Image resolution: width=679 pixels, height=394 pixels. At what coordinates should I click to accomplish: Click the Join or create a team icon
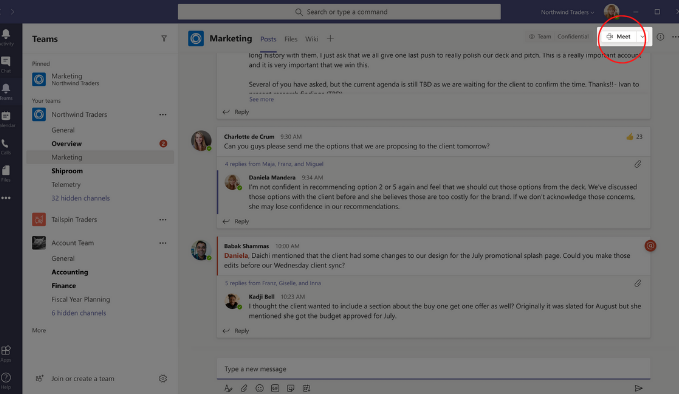39,378
